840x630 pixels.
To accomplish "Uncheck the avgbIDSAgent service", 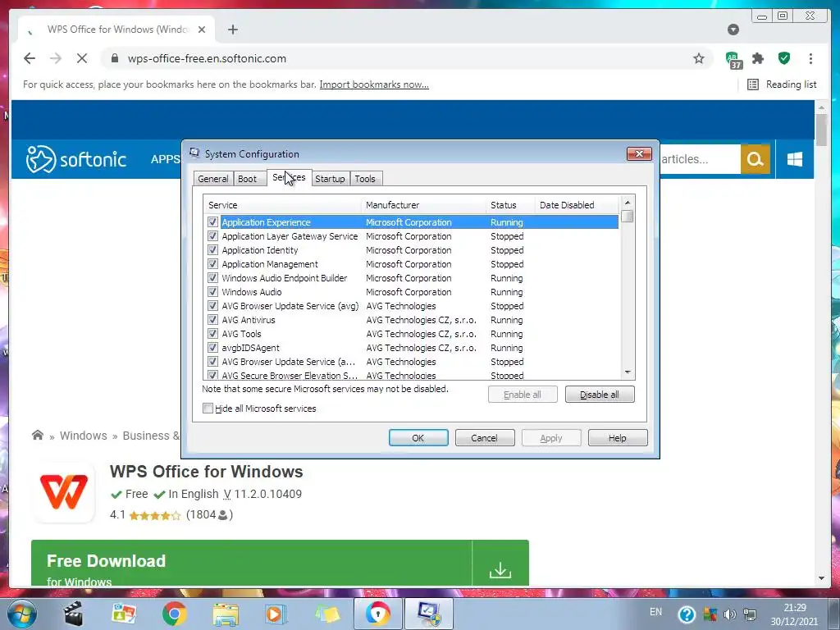I will pyautogui.click(x=212, y=347).
